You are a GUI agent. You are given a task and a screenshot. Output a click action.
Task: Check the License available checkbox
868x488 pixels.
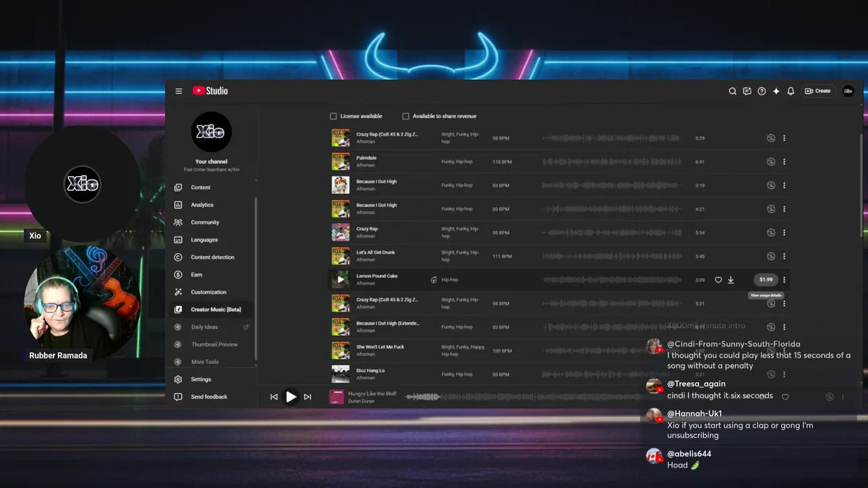(333, 117)
